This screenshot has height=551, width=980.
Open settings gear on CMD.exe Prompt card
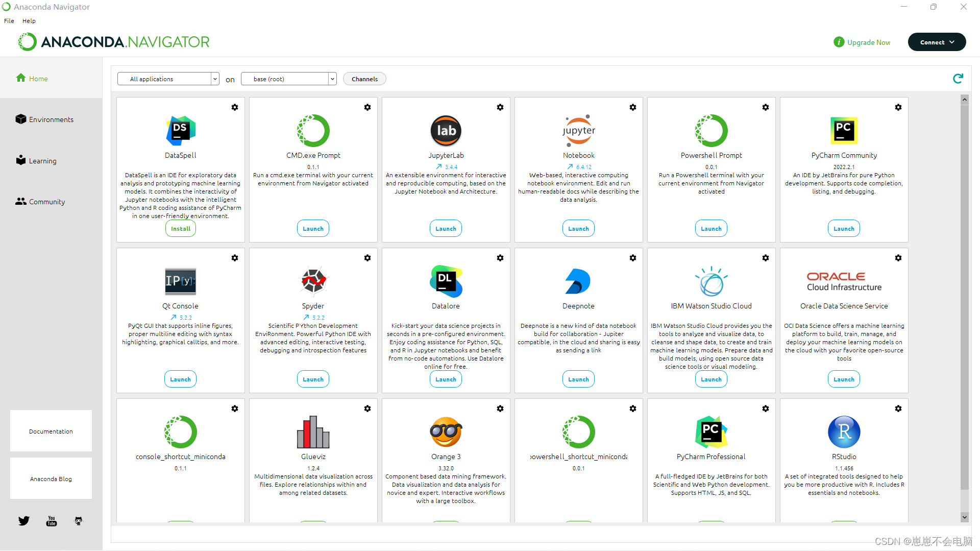click(x=367, y=107)
